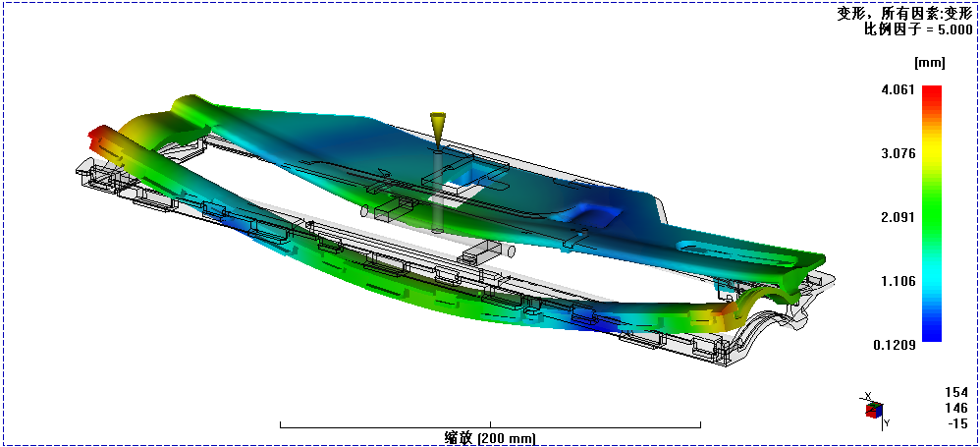Click the 1.106 legend label
The width and height of the screenshot is (980, 447).
898,281
